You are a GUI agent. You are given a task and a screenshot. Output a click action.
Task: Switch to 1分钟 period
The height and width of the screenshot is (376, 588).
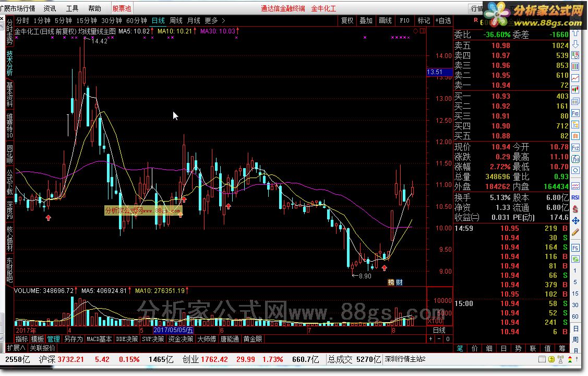[x=42, y=21]
